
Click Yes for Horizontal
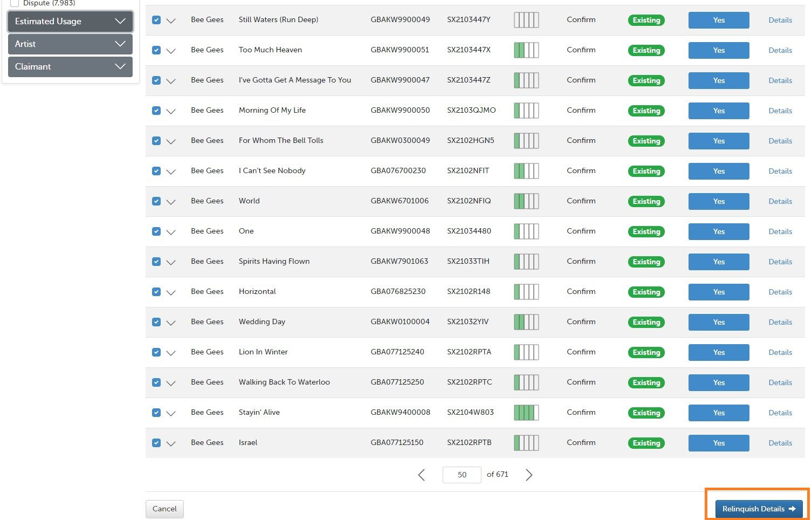tap(719, 292)
